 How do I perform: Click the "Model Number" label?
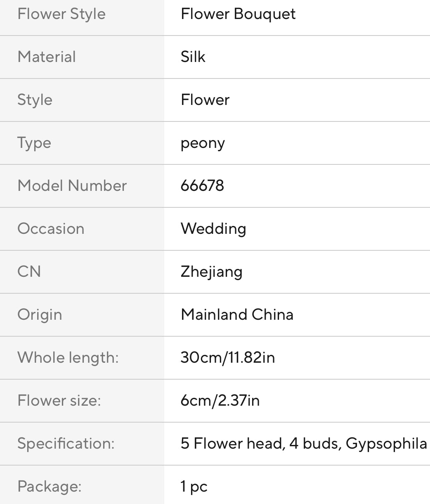(72, 186)
